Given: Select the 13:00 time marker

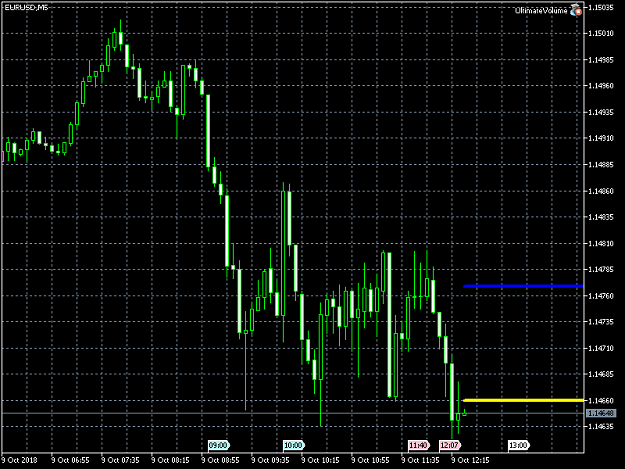Looking at the screenshot, I should pyautogui.click(x=519, y=445).
